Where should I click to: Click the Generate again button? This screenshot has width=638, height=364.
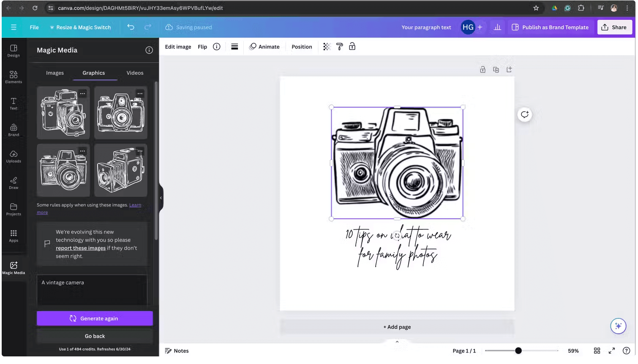pyautogui.click(x=94, y=318)
